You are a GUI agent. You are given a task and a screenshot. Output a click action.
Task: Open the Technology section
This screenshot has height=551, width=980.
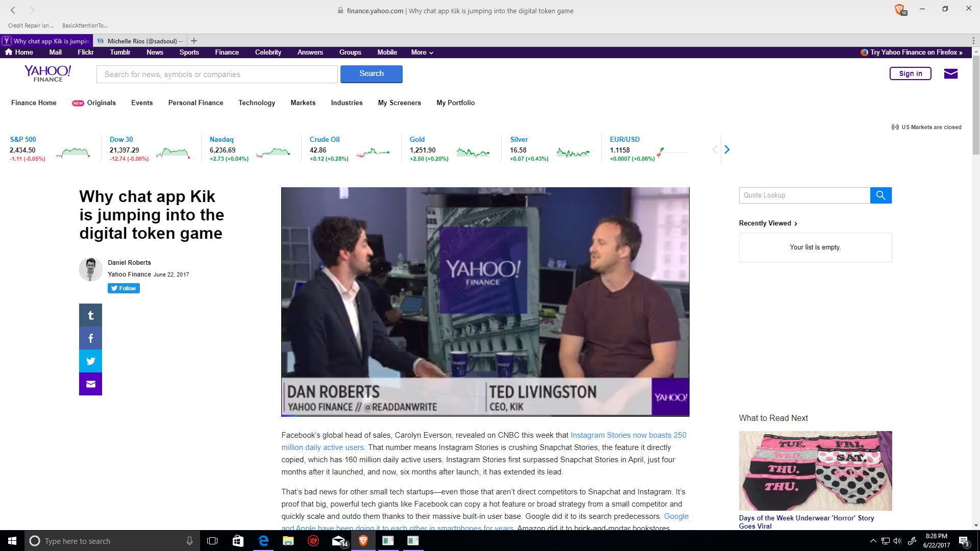(x=257, y=103)
